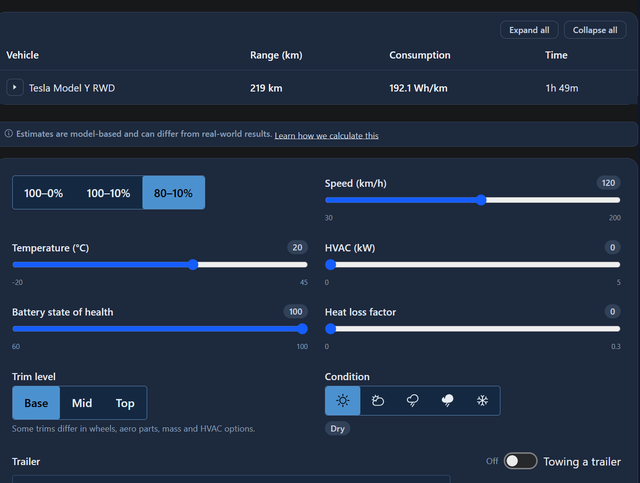Click the Temperature value badge 20
Image resolution: width=640 pixels, height=483 pixels.
(x=297, y=247)
